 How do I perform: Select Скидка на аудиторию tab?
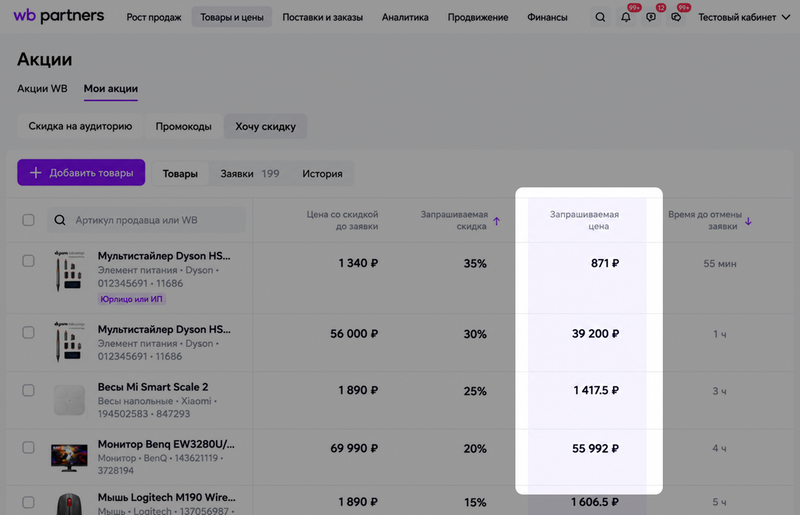point(80,126)
